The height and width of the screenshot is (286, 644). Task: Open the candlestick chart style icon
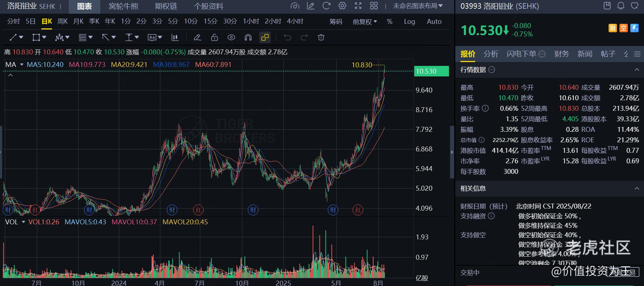tap(175, 38)
